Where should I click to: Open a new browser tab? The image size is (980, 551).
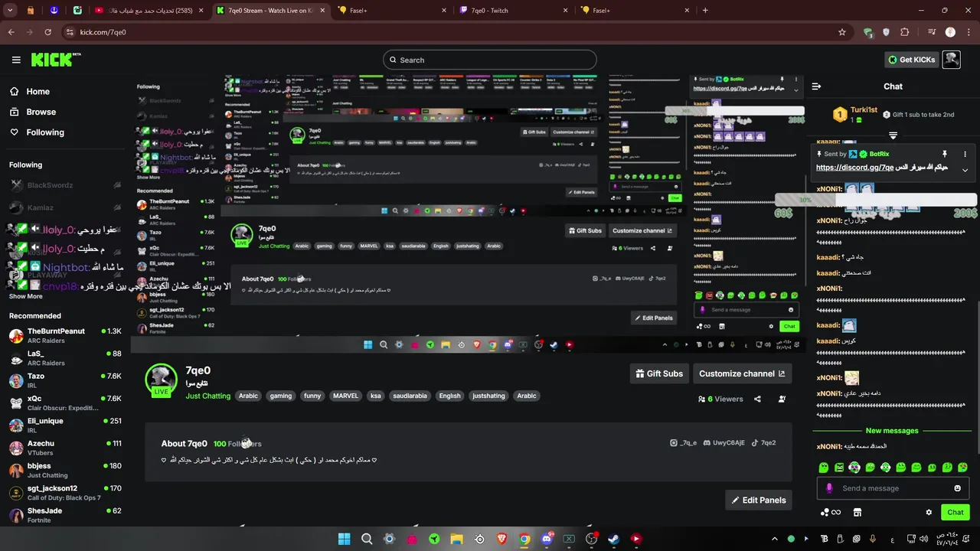(705, 10)
